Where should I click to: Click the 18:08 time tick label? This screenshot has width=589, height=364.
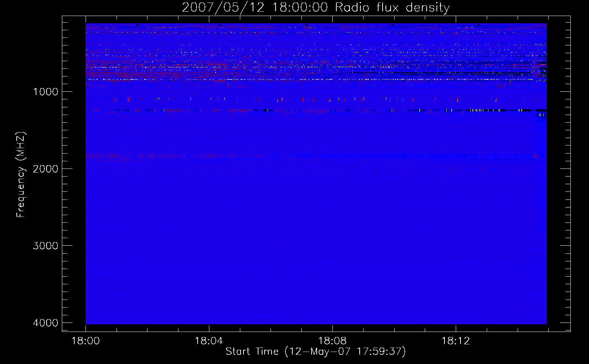pyautogui.click(x=332, y=341)
